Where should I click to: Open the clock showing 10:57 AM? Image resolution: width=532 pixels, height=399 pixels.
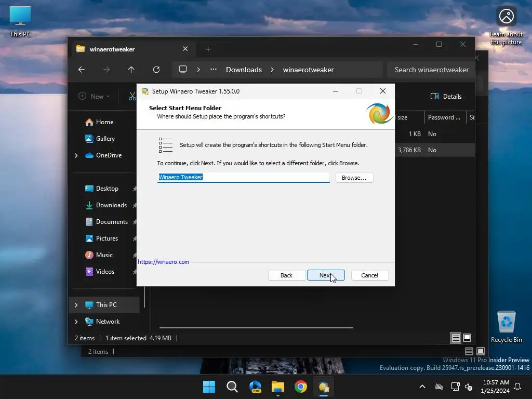coord(495,387)
